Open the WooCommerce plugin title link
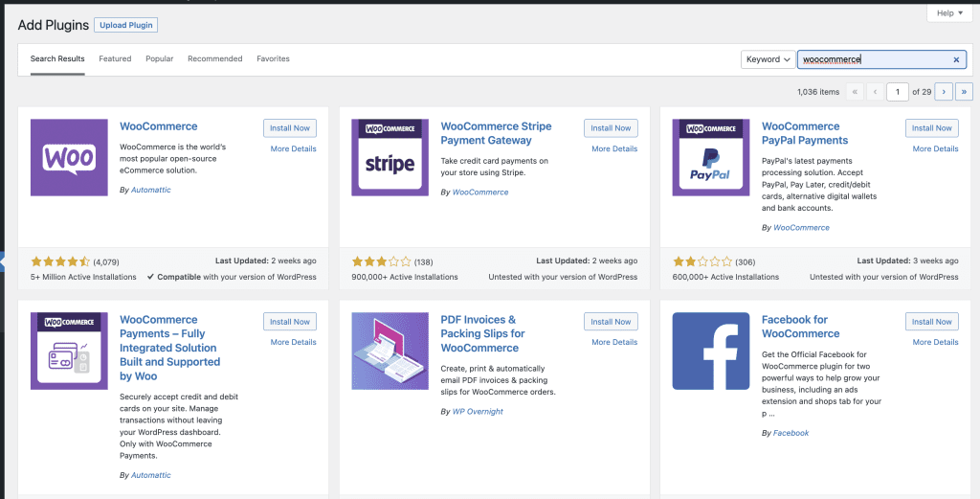980x499 pixels. point(158,126)
